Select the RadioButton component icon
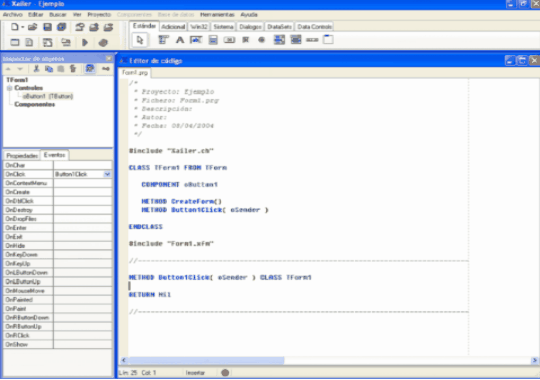Image resolution: width=540 pixels, height=380 pixels. 262,40
